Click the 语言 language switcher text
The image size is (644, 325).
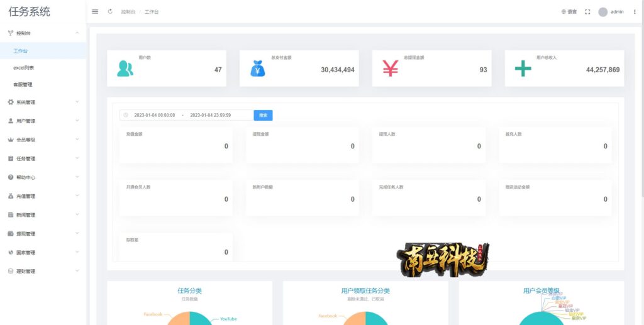click(x=572, y=12)
